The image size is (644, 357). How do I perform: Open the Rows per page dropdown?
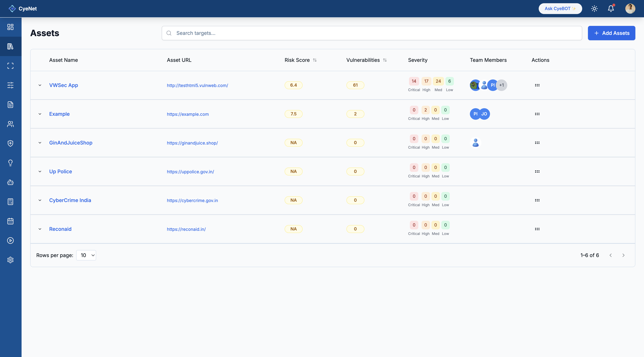pyautogui.click(x=86, y=255)
